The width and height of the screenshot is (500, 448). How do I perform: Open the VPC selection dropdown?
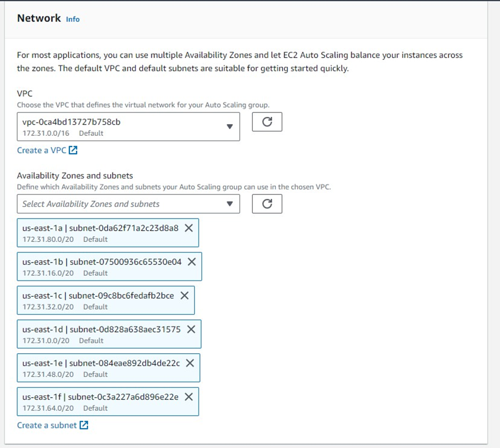(x=128, y=127)
